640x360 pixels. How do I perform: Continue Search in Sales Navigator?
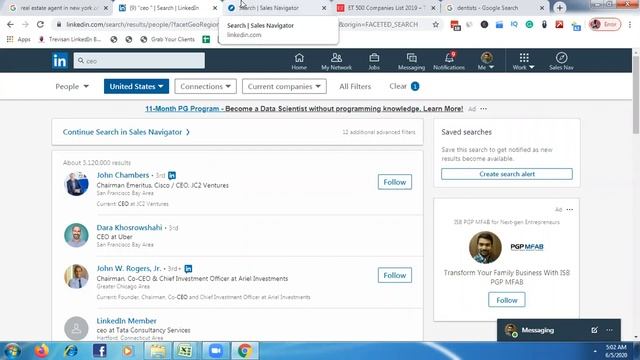[126, 132]
